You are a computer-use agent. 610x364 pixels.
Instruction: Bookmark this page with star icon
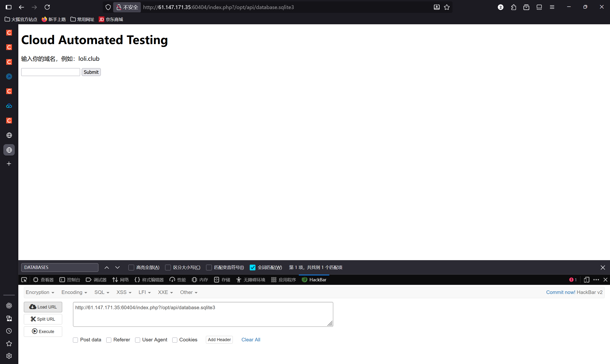point(447,7)
